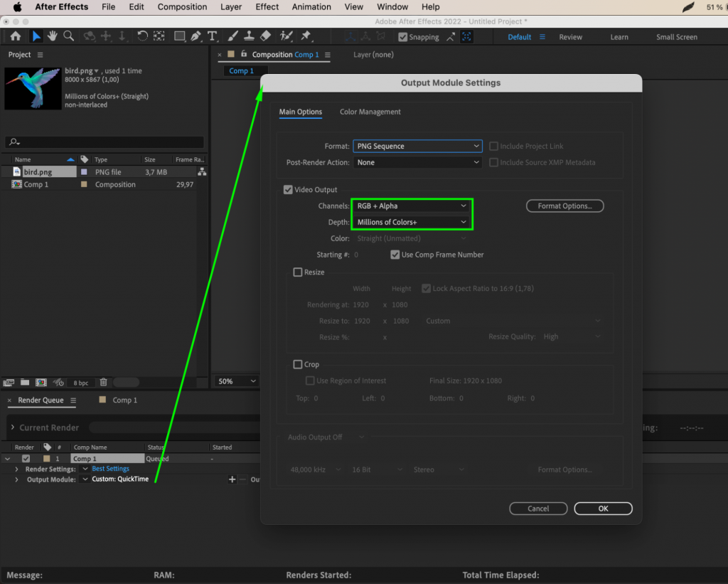728x584 pixels.
Task: Check the Resize option
Action: [297, 272]
